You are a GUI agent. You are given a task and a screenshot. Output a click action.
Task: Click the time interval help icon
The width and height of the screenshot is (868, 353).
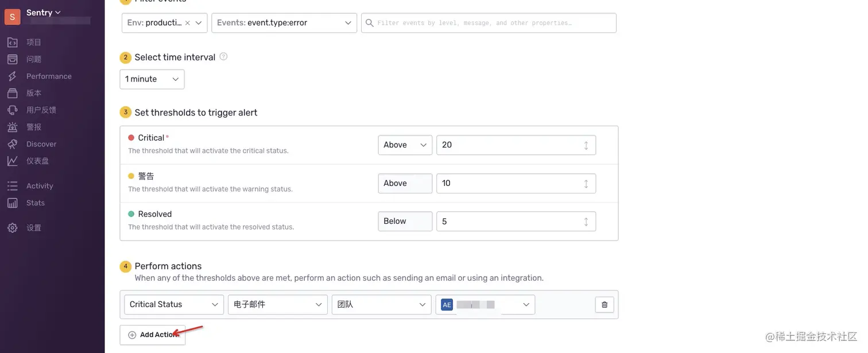point(224,57)
